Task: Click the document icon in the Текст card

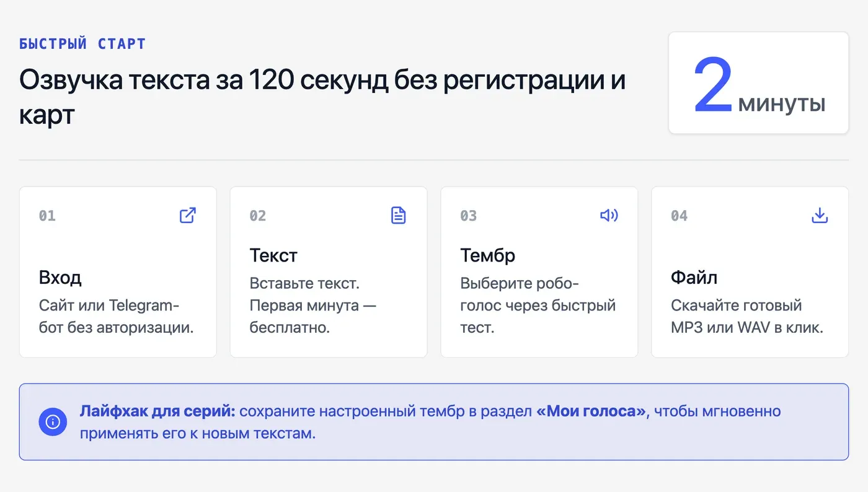Action: tap(399, 215)
